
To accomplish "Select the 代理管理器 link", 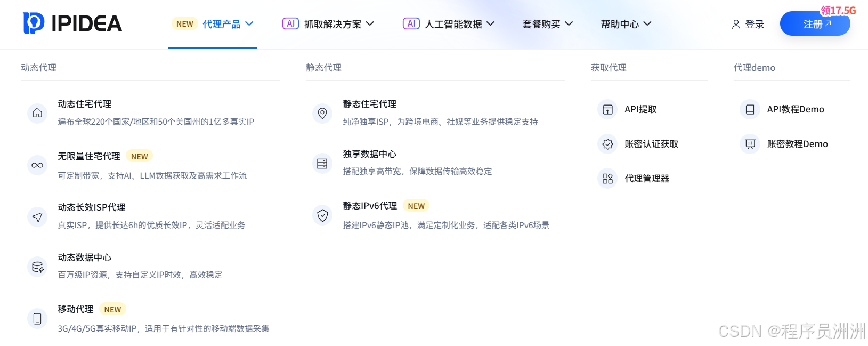I will pos(647,179).
